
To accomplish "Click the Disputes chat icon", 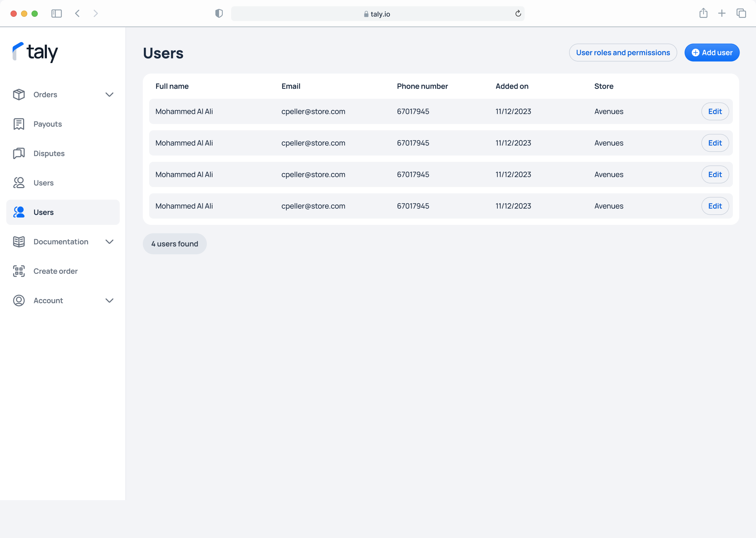I will pos(19,153).
